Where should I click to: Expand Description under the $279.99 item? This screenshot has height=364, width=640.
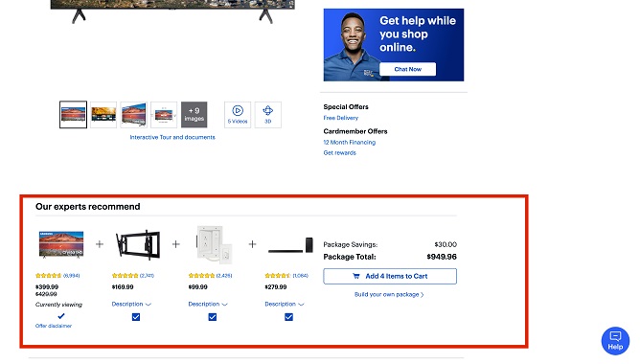(x=285, y=304)
